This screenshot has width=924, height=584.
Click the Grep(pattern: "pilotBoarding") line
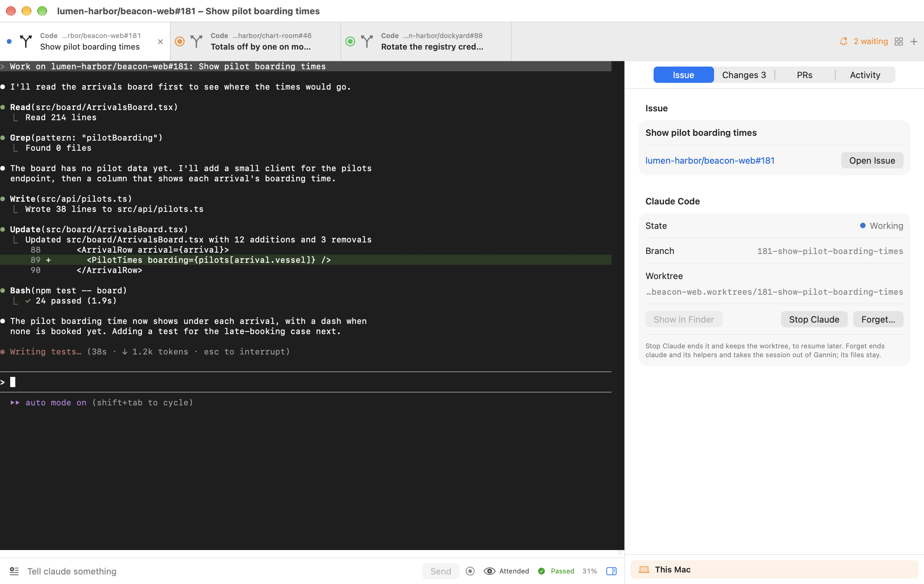click(86, 137)
